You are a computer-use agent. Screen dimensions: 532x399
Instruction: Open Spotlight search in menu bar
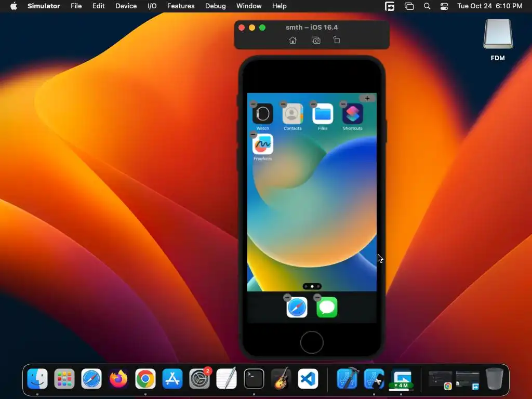pyautogui.click(x=427, y=6)
